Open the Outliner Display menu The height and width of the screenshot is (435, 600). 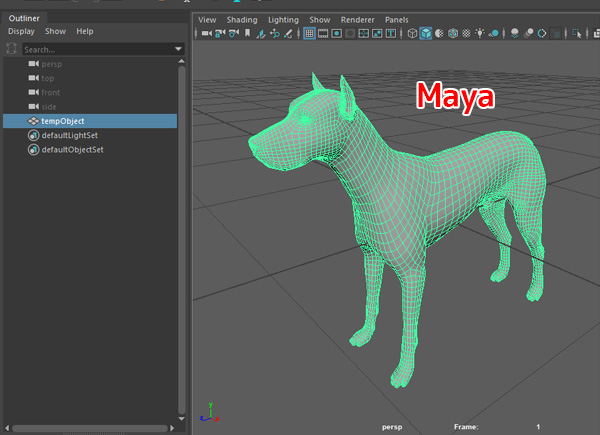tap(21, 31)
